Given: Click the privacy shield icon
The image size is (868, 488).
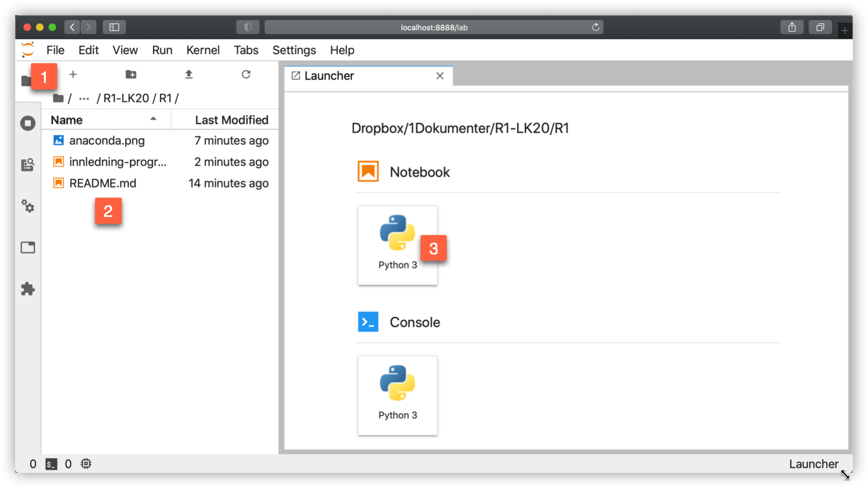Looking at the screenshot, I should pyautogui.click(x=248, y=27).
